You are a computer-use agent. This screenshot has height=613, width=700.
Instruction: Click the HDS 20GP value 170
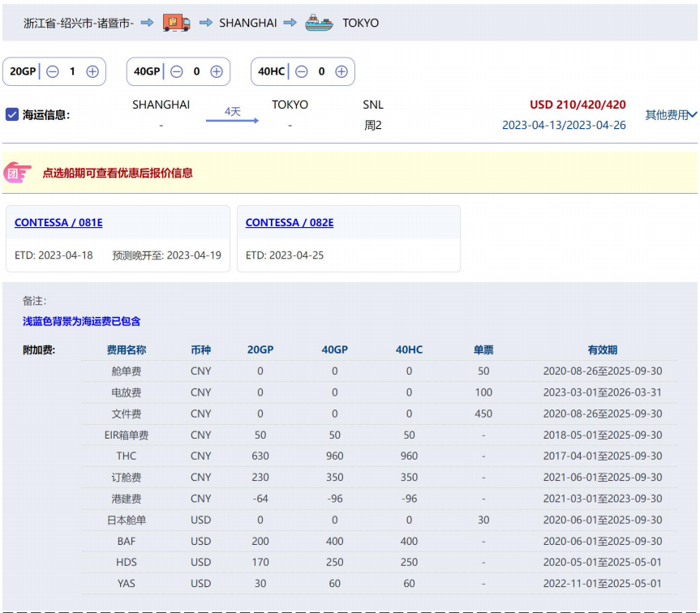pyautogui.click(x=260, y=562)
